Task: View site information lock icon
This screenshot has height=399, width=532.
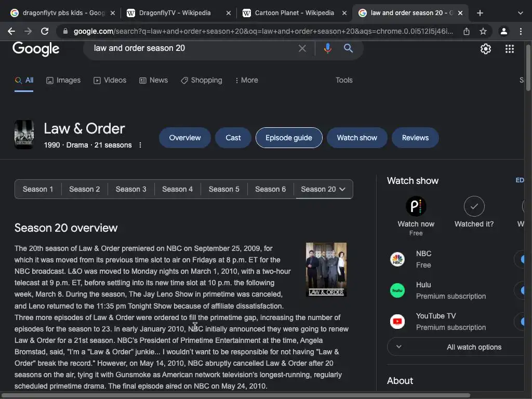Action: (65, 31)
